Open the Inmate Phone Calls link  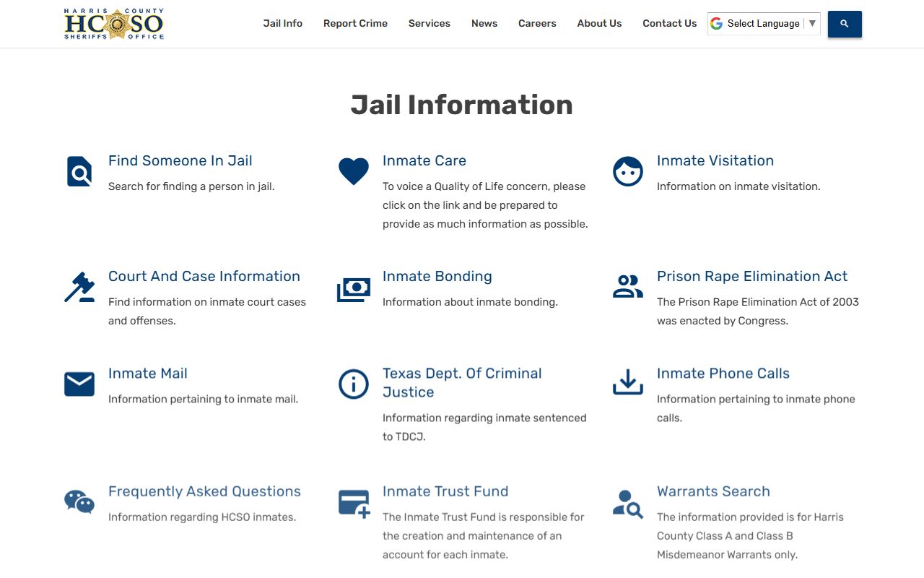(x=723, y=373)
